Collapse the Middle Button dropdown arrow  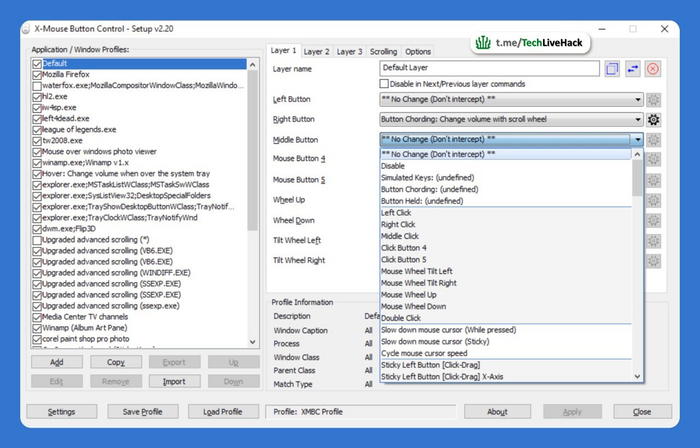coord(638,140)
